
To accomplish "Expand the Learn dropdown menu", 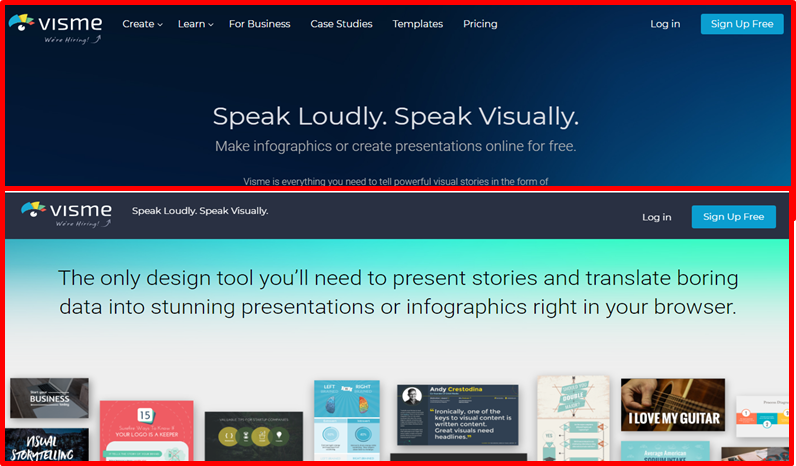I will tap(195, 24).
